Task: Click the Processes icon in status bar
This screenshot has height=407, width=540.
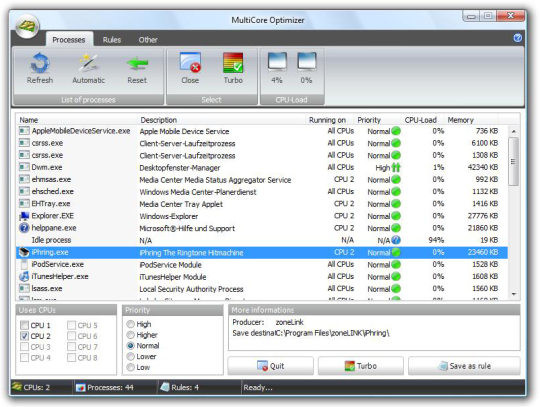Action: (x=80, y=388)
